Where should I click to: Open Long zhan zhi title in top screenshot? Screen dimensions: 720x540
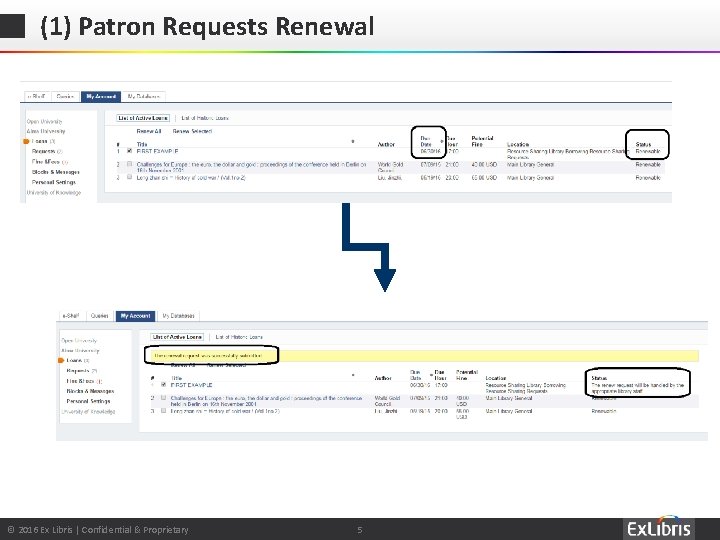click(191, 178)
